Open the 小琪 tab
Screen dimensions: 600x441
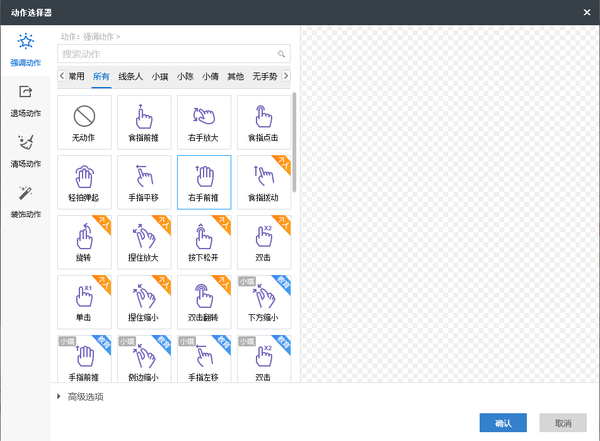(160, 76)
